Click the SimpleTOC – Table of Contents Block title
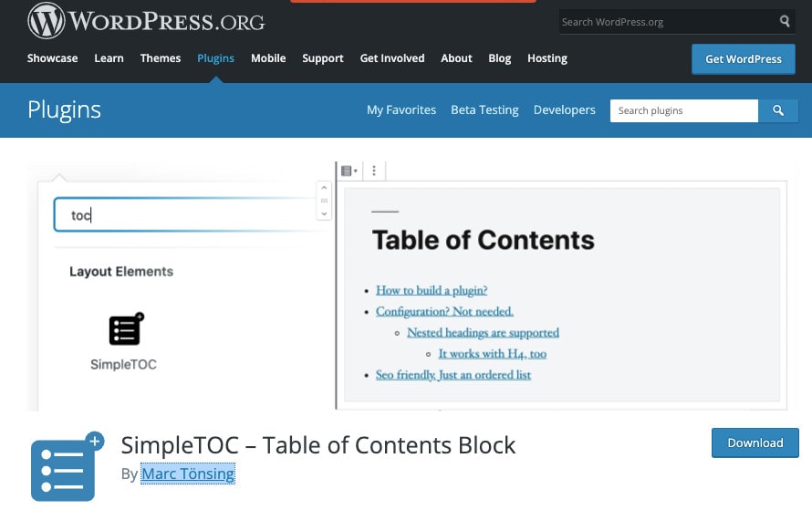Viewport: 812px width, 531px height. point(318,445)
